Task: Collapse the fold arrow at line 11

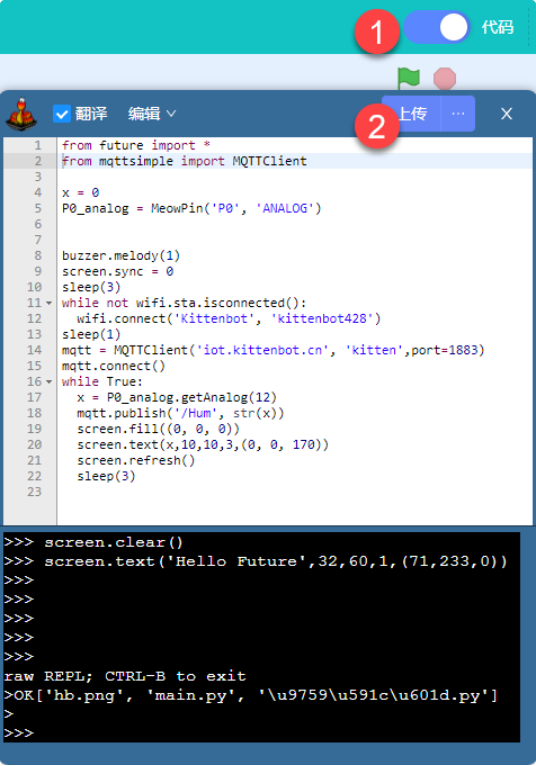Action: (x=49, y=303)
